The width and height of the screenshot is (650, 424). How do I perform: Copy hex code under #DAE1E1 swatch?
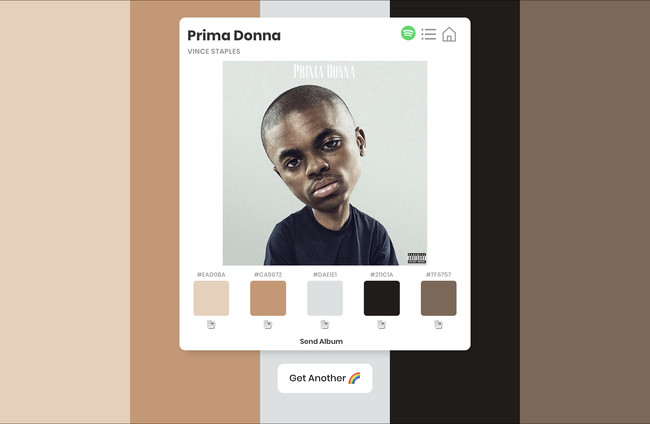(x=325, y=325)
